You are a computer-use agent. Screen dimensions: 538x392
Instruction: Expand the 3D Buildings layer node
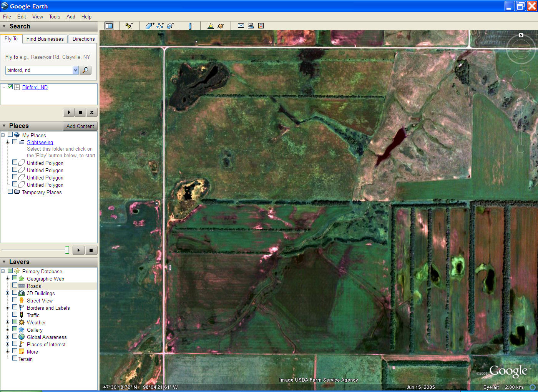(7, 293)
